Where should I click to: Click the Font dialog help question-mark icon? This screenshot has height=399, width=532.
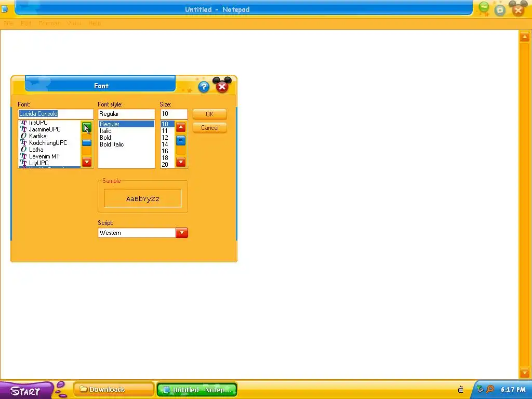click(x=204, y=87)
